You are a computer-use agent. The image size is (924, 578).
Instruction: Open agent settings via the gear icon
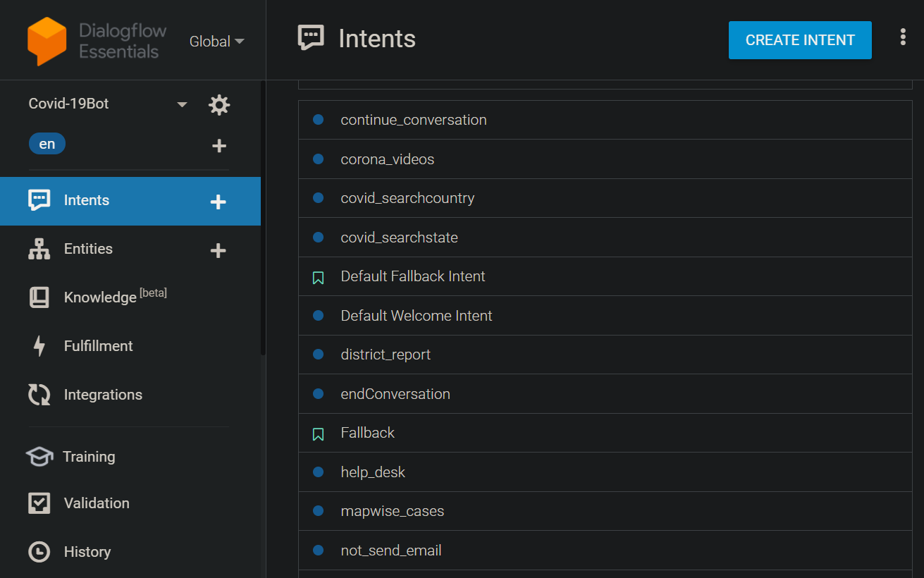click(219, 104)
